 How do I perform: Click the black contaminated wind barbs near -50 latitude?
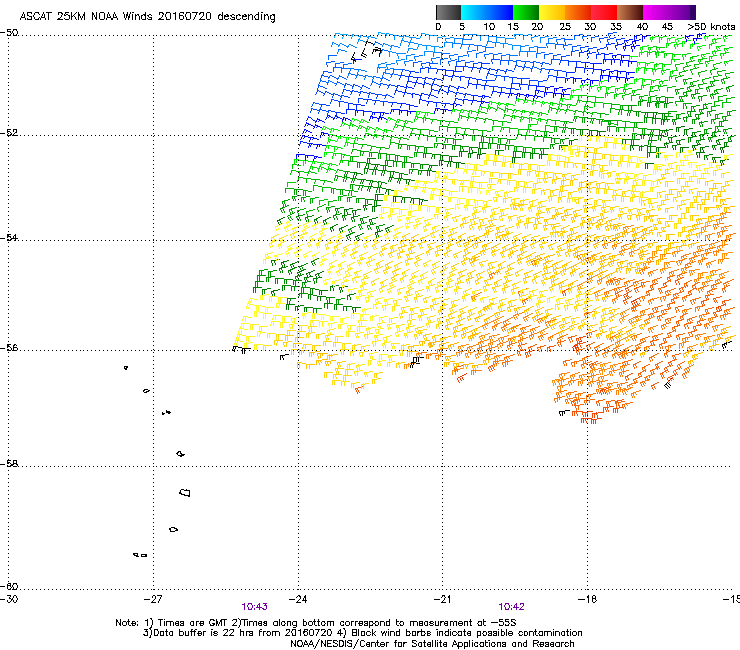pyautogui.click(x=367, y=51)
